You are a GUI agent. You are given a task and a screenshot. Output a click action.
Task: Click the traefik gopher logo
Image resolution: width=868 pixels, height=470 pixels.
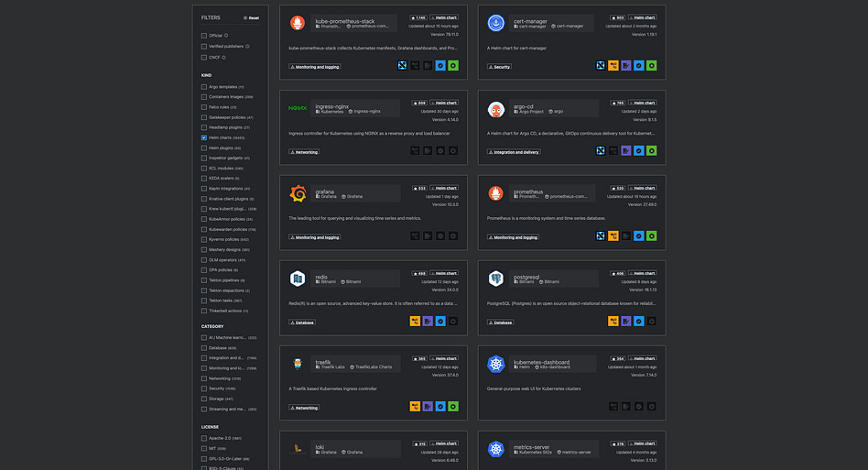coord(298,364)
